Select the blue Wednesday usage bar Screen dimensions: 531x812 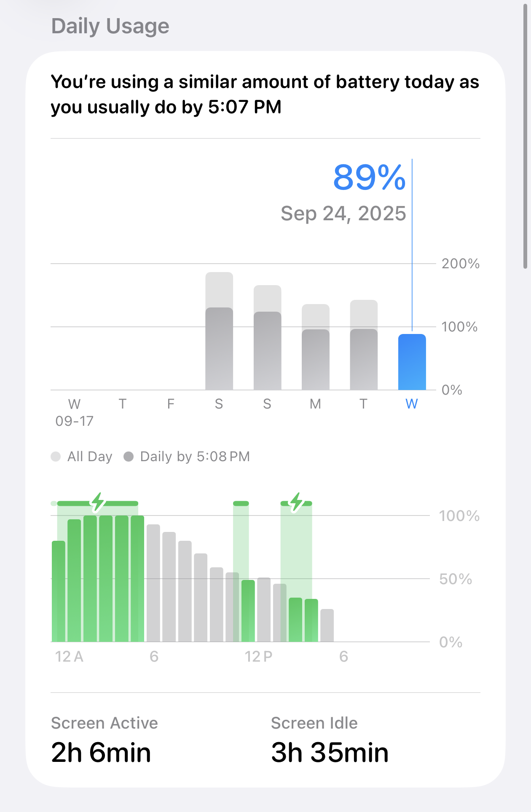(x=412, y=362)
